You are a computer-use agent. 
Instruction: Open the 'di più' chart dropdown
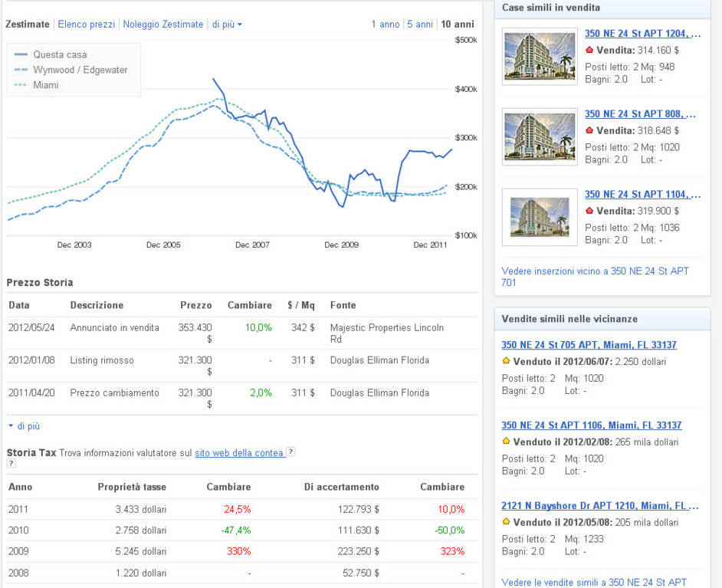[x=227, y=24]
